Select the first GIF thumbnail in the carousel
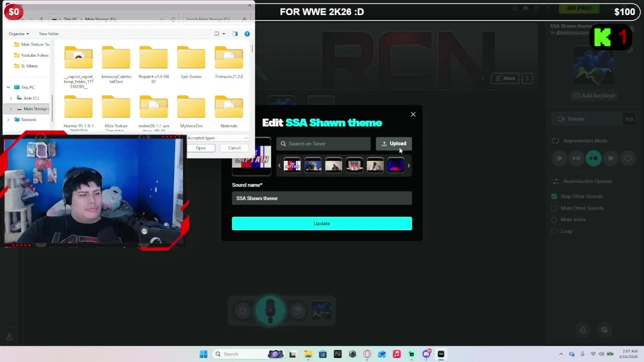644x362 pixels. (x=292, y=165)
